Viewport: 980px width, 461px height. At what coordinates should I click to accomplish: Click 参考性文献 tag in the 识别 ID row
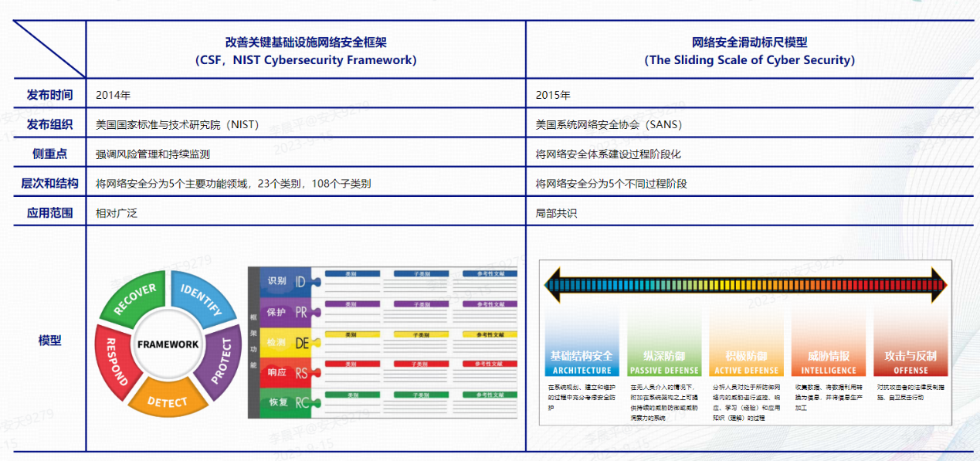click(490, 273)
